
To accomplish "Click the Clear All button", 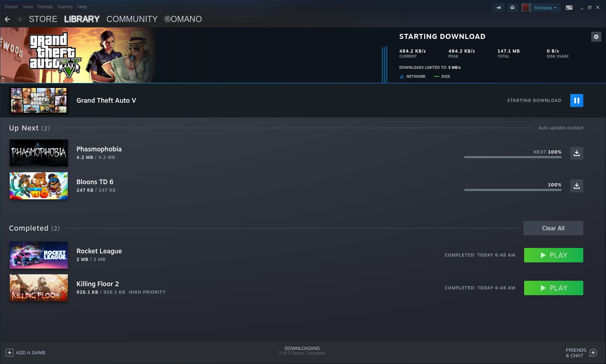I will [553, 228].
